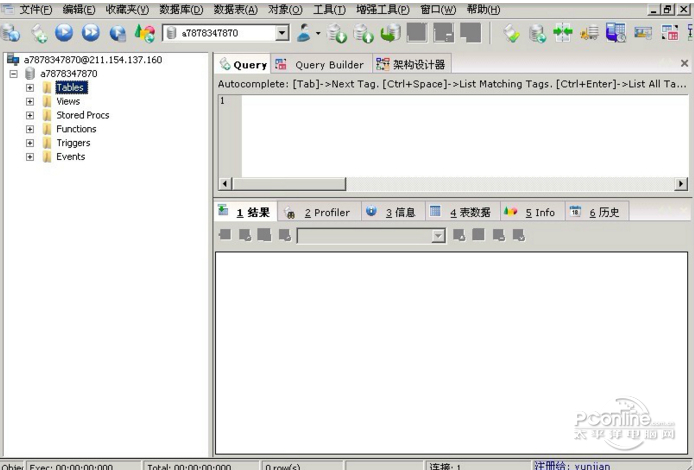The width and height of the screenshot is (694, 470).
Task: Click the query editor horizontal scrollbar thumb
Action: click(289, 184)
